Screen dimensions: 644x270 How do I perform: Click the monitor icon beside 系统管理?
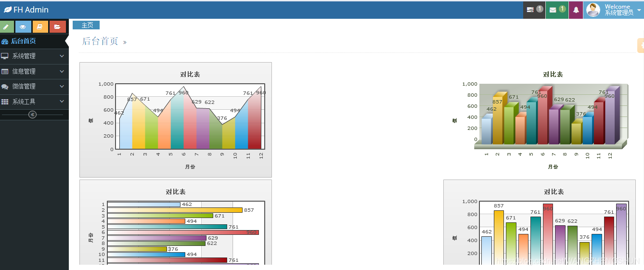[x=5, y=56]
